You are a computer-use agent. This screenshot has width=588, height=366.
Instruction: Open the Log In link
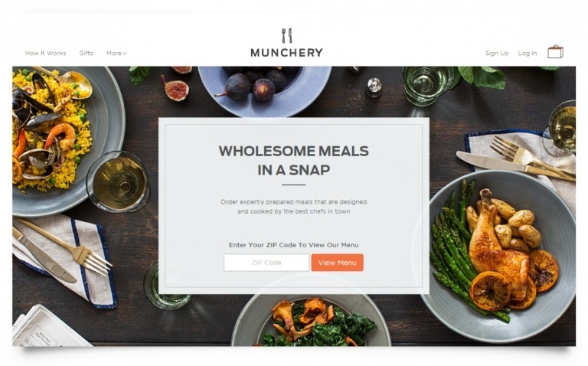[528, 54]
